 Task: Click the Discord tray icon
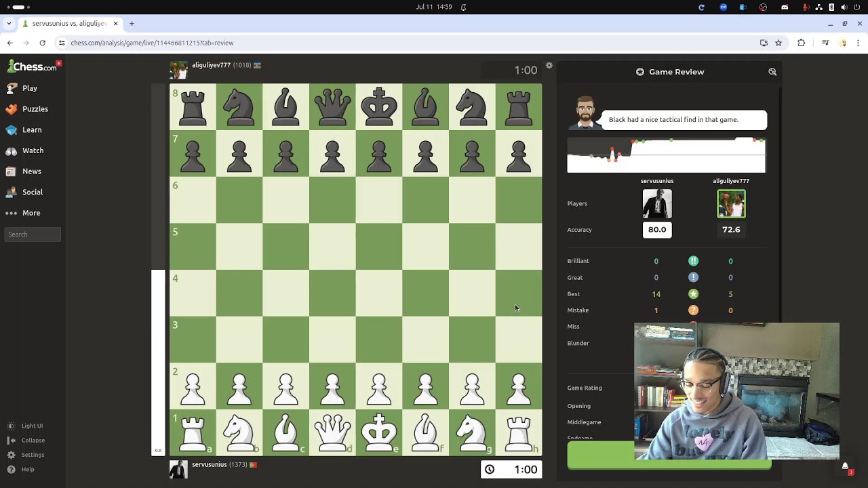(x=785, y=7)
